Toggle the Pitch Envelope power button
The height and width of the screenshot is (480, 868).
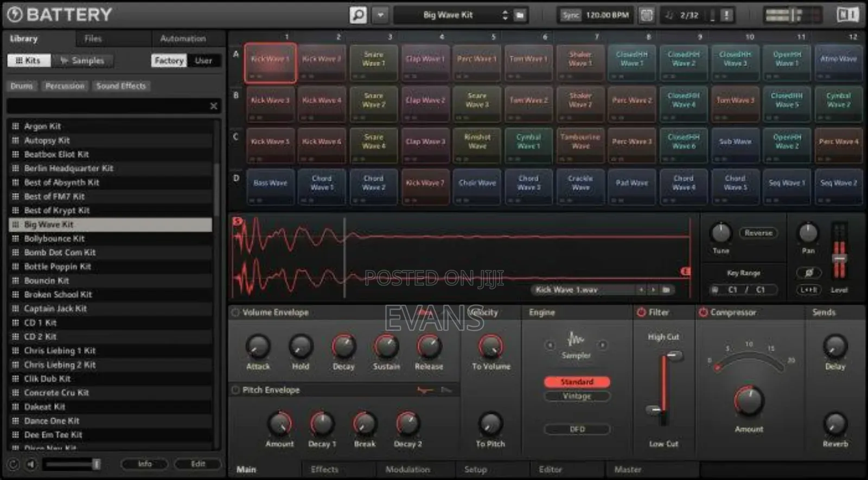coord(235,390)
